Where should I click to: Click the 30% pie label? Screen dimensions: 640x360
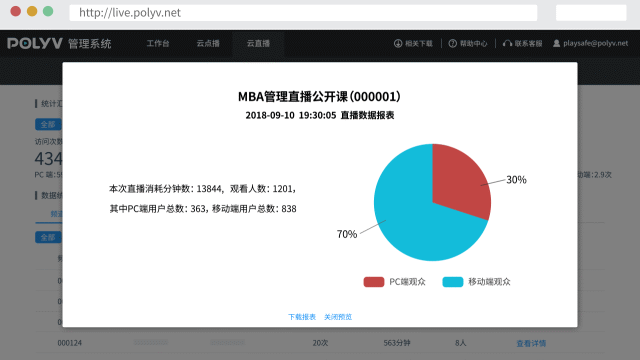(516, 180)
